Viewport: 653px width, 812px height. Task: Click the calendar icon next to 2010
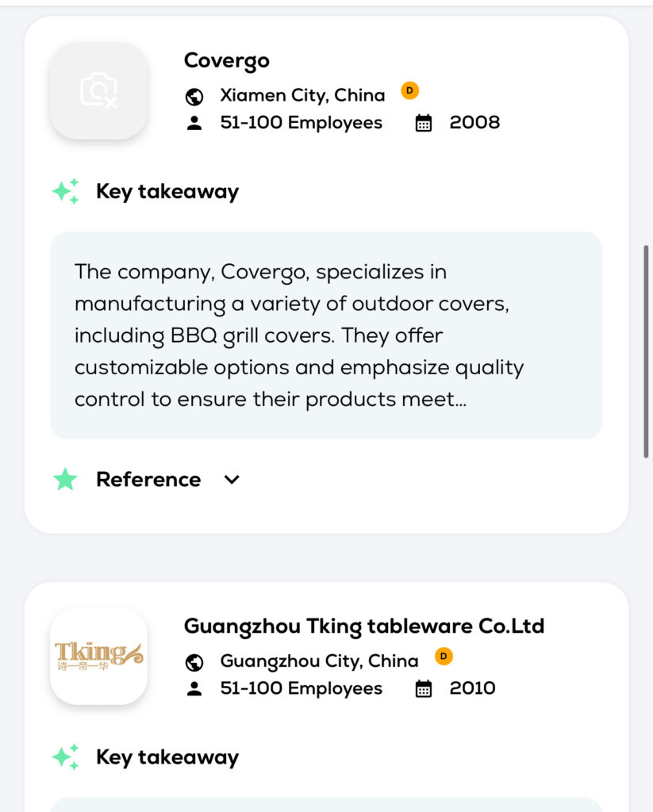coord(424,688)
